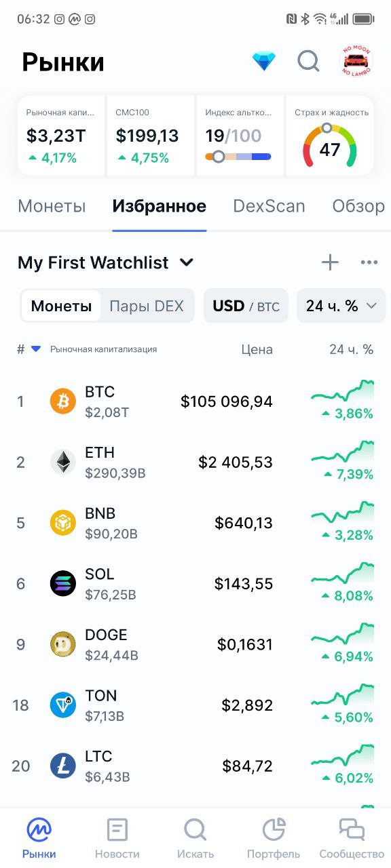Screen dimensions: 391x868
Task: Select the Монеты segment toggle
Action: [x=61, y=306]
